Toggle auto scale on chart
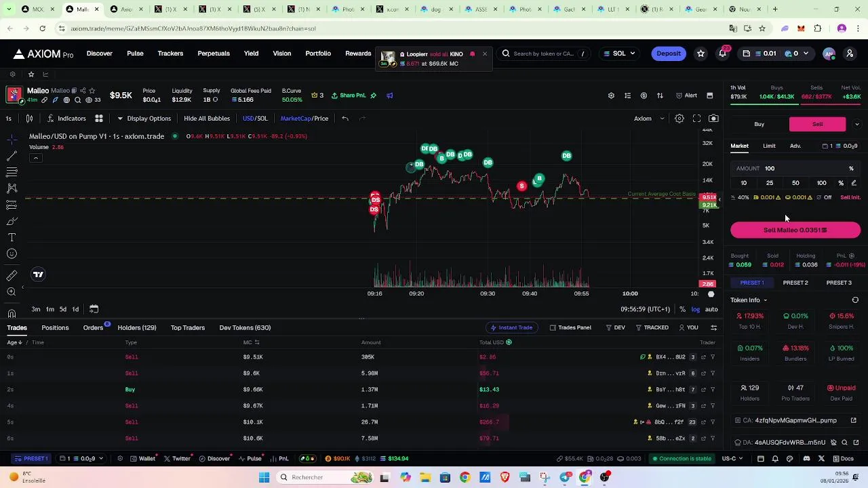The width and height of the screenshot is (868, 488). tap(711, 310)
